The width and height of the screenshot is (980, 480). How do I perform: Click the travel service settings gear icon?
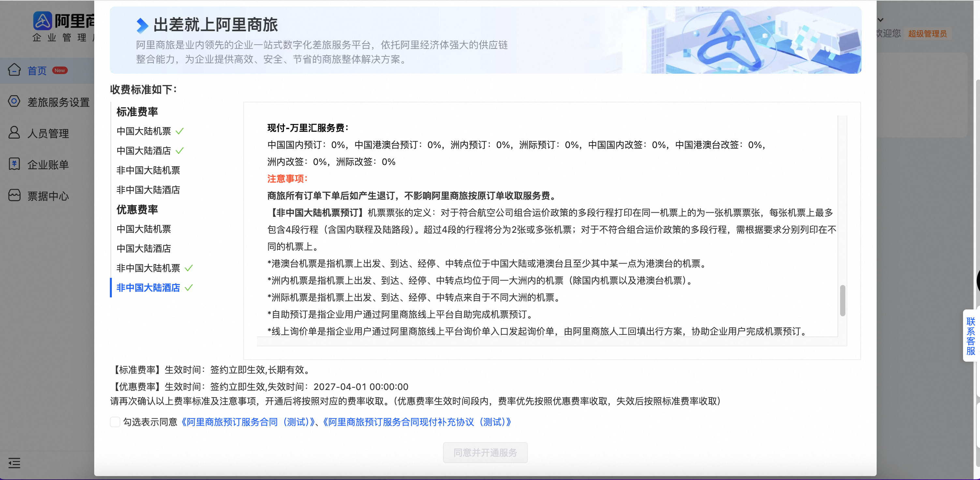pyautogui.click(x=14, y=102)
